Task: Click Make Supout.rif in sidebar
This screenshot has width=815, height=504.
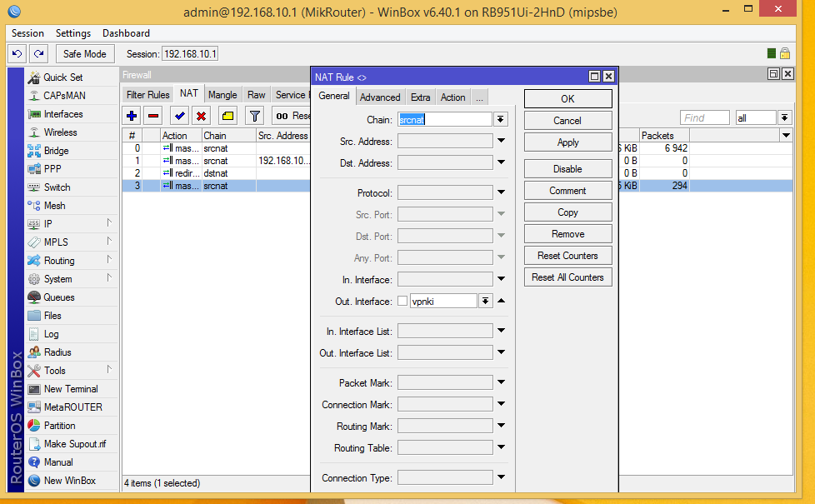Action: coord(75,444)
